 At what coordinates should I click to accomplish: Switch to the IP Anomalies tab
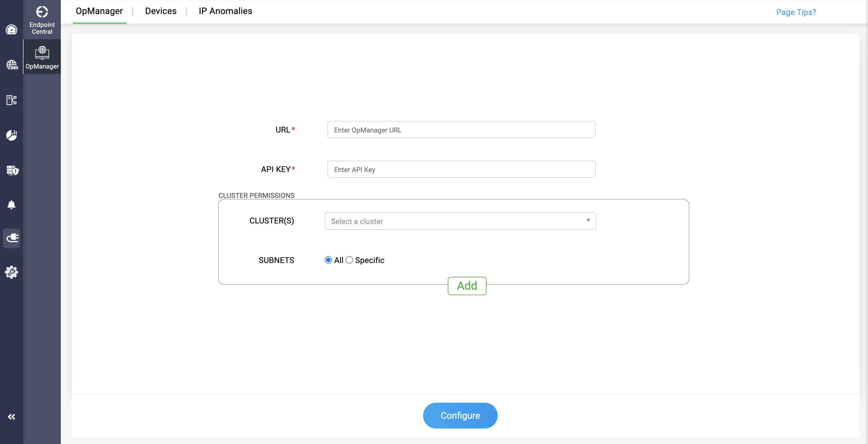tap(225, 11)
